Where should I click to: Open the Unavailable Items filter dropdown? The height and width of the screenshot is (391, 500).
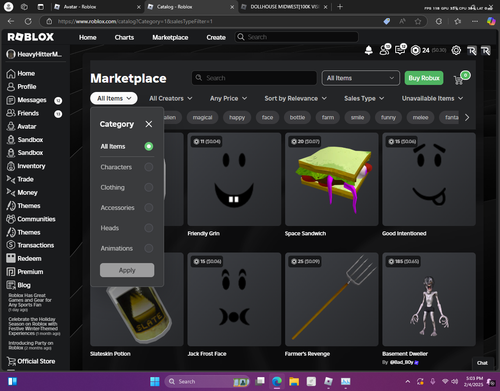click(432, 98)
